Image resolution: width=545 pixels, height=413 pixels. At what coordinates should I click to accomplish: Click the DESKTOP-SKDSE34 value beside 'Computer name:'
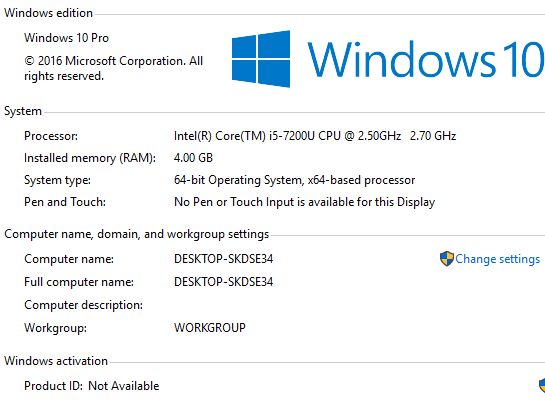[x=223, y=259]
